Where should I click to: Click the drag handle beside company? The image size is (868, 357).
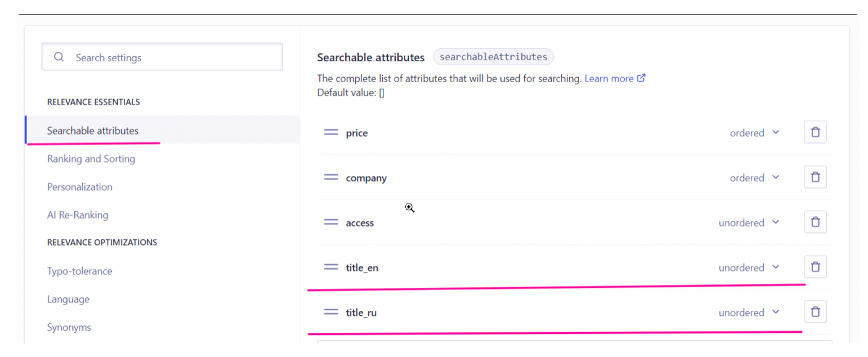click(x=331, y=177)
